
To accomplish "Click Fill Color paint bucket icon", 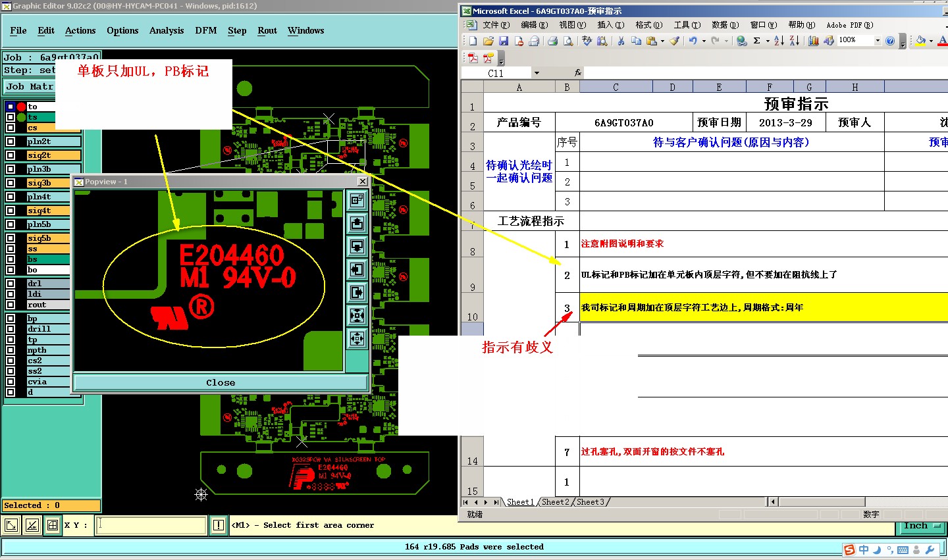I will click(920, 41).
